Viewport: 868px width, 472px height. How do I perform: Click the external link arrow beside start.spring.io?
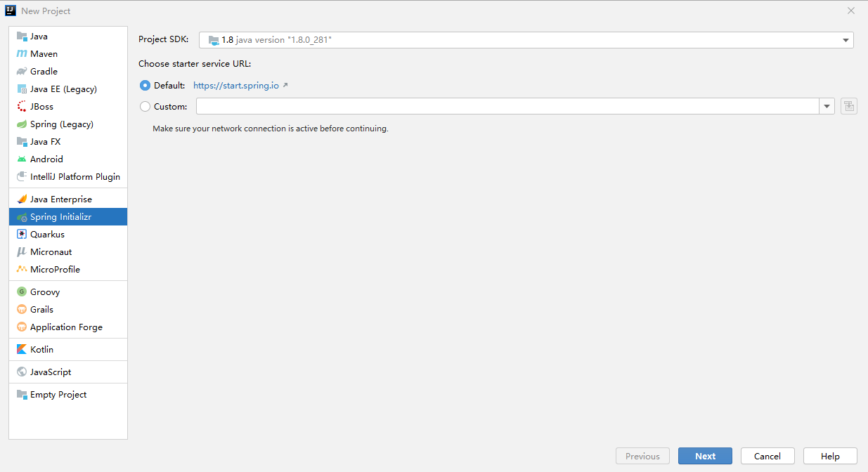(x=285, y=85)
